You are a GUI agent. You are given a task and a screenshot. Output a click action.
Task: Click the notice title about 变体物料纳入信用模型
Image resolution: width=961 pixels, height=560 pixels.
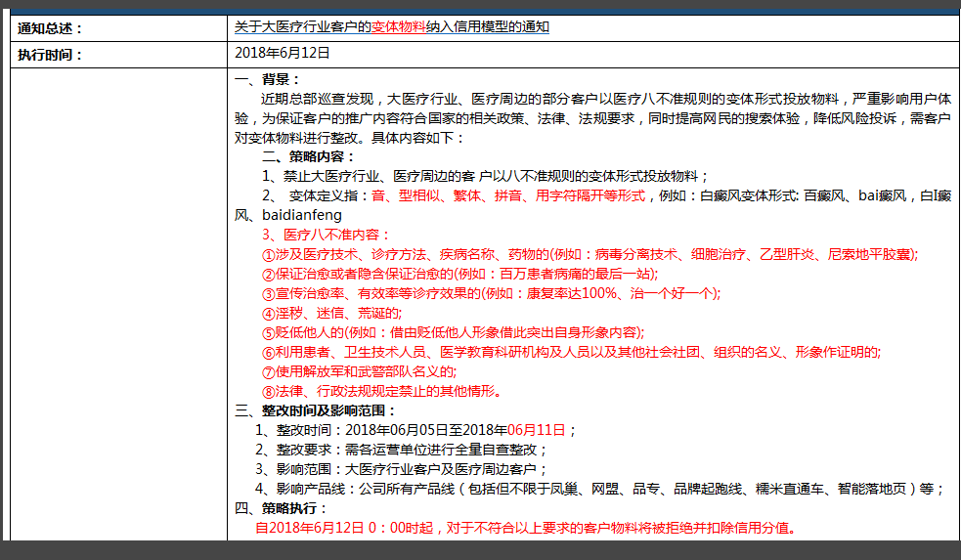click(x=392, y=27)
